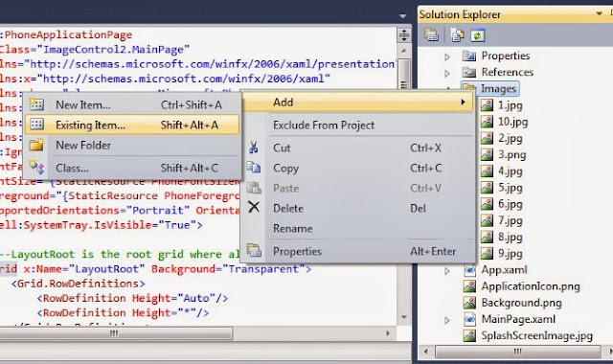Choose Class... in Add submenu
613x364 pixels.
pos(132,168)
